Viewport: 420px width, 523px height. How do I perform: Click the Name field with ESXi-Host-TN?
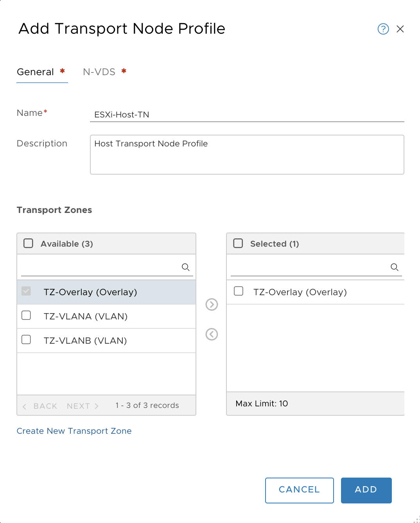tap(247, 115)
